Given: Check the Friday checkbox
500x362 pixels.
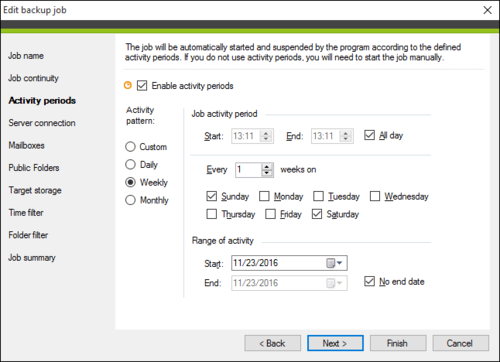Looking at the screenshot, I should tap(270, 214).
